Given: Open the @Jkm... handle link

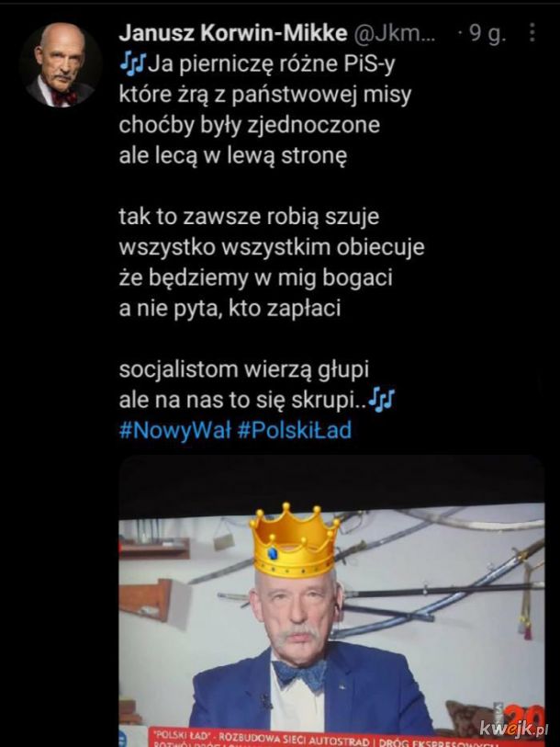Looking at the screenshot, I should pos(394,33).
